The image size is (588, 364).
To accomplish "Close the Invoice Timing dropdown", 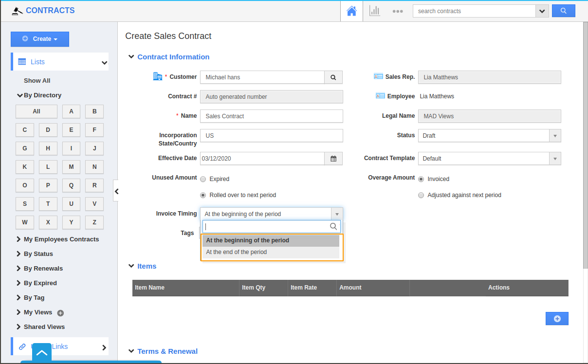I will [x=337, y=214].
